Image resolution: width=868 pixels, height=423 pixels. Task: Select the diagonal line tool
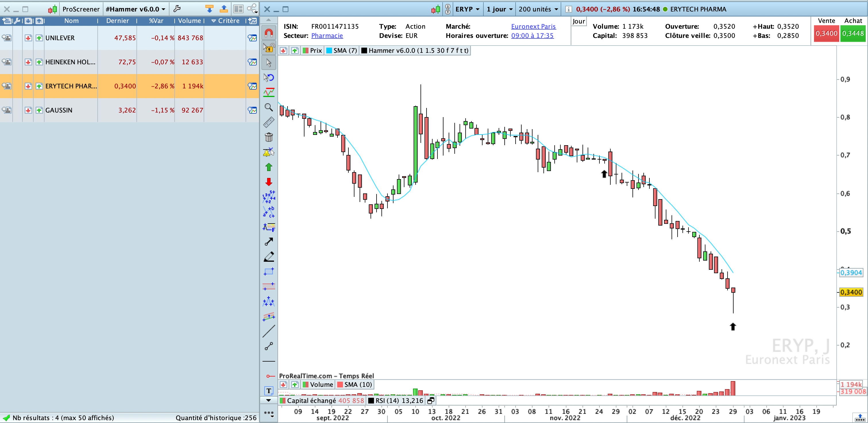point(269,331)
